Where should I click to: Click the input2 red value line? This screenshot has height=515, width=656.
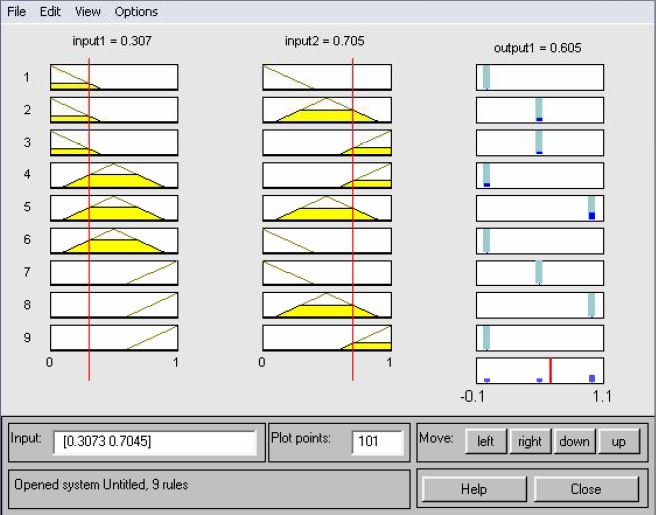click(x=353, y=219)
